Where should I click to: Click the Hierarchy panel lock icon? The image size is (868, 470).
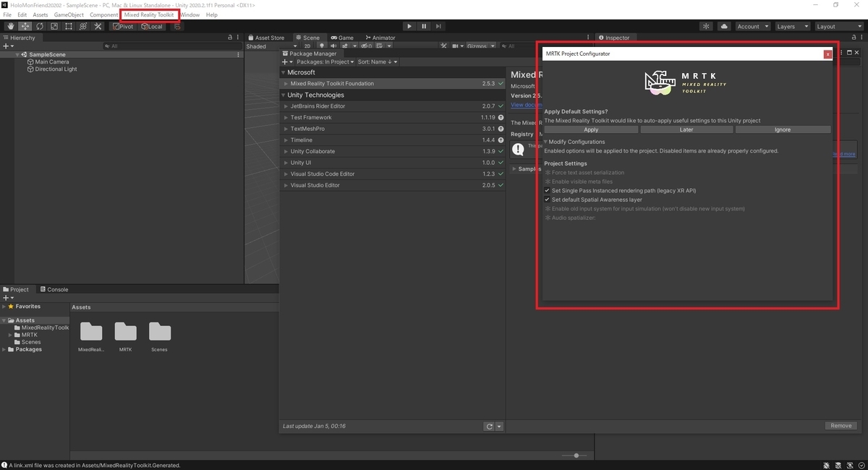pos(230,38)
